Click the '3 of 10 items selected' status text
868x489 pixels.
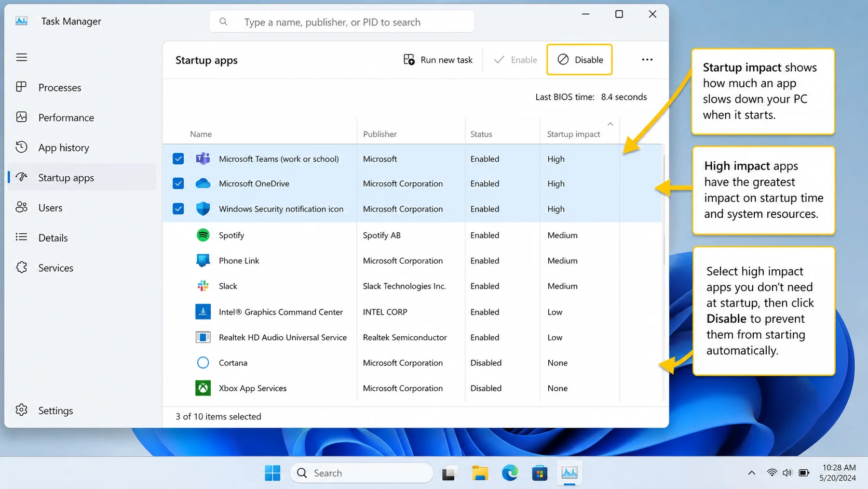(218, 416)
